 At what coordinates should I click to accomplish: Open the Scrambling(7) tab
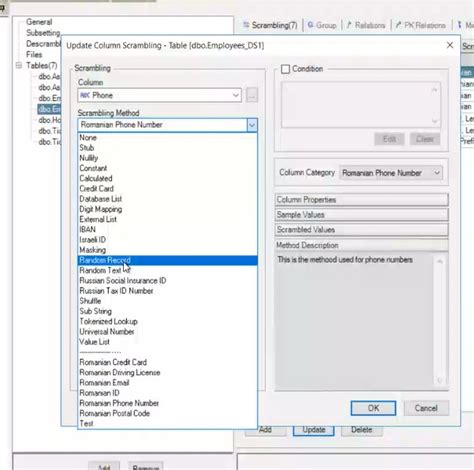[270, 25]
